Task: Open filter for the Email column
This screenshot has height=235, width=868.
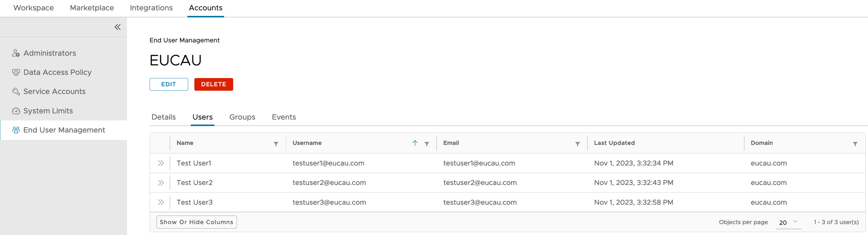Action: [577, 144]
